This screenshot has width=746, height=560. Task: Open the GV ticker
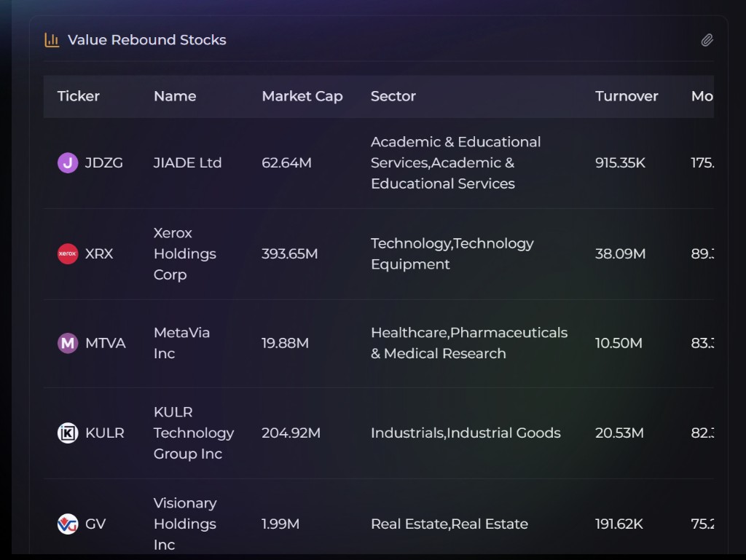[95, 524]
